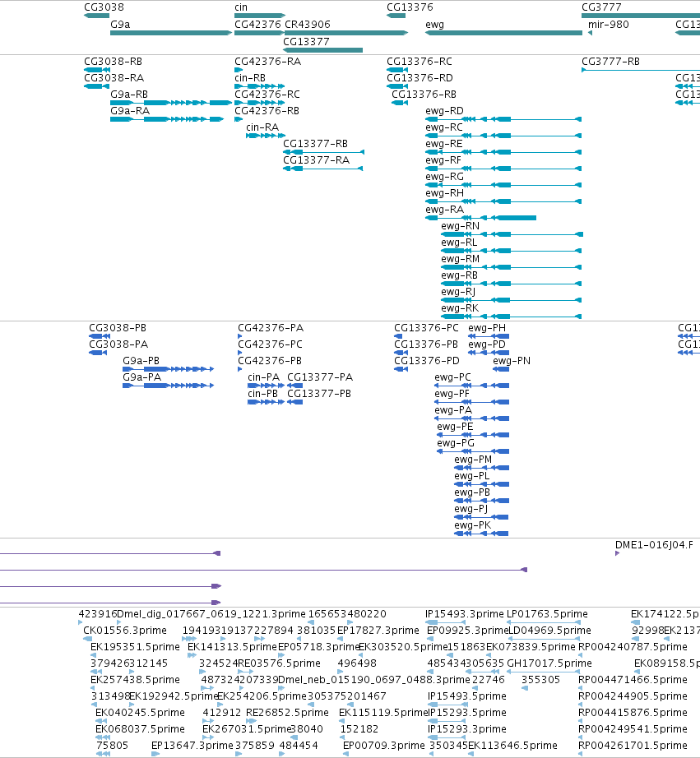Select transcript CG13377-RB
700x758 pixels.
pyautogui.click(x=315, y=144)
